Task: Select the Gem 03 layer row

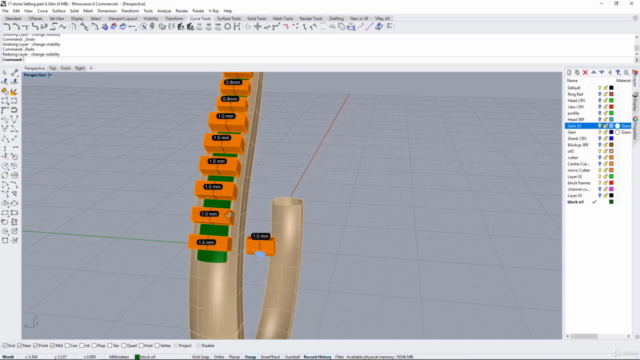Action: [598, 126]
